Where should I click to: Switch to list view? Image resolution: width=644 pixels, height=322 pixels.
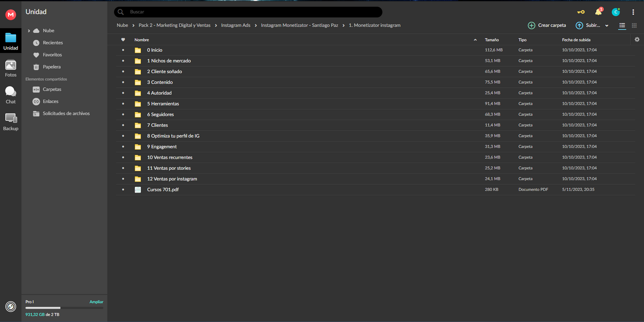[x=622, y=26]
